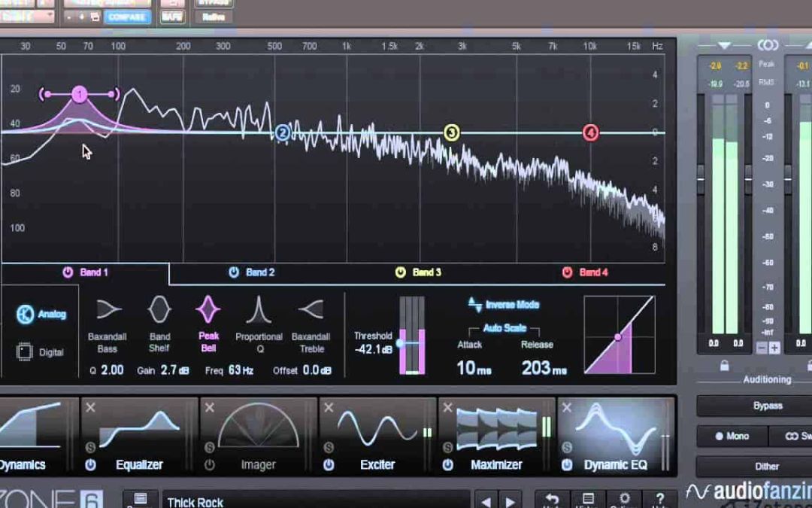Screen dimensions: 812x508
Task: Click EQ node 1 on the spectrum
Action: click(x=79, y=94)
